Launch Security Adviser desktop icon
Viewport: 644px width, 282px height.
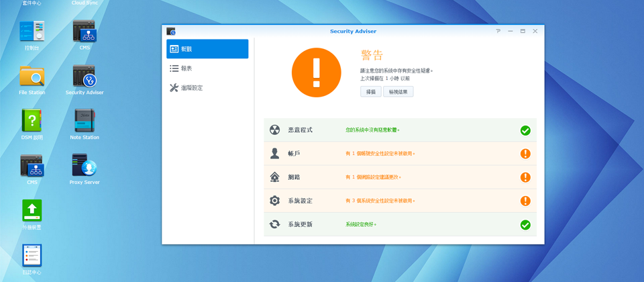pyautogui.click(x=85, y=76)
